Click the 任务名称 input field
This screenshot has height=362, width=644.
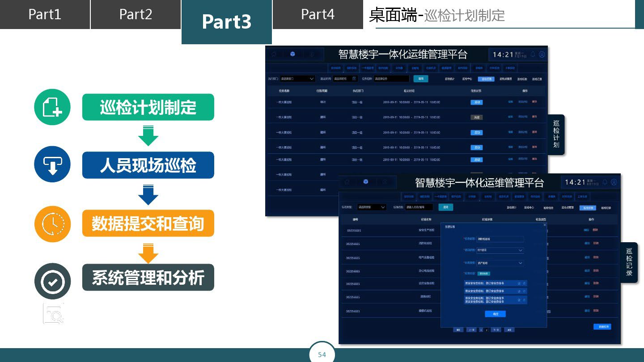[x=391, y=79]
